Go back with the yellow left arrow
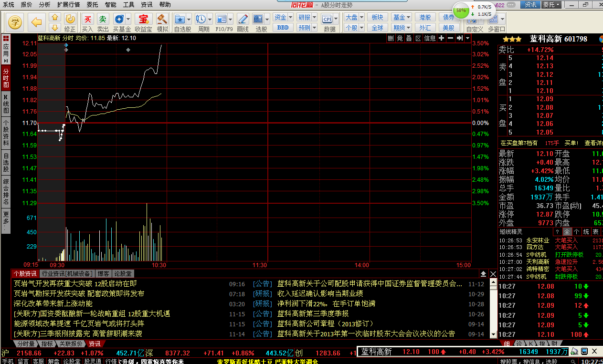This screenshot has width=603, height=364. click(36, 22)
